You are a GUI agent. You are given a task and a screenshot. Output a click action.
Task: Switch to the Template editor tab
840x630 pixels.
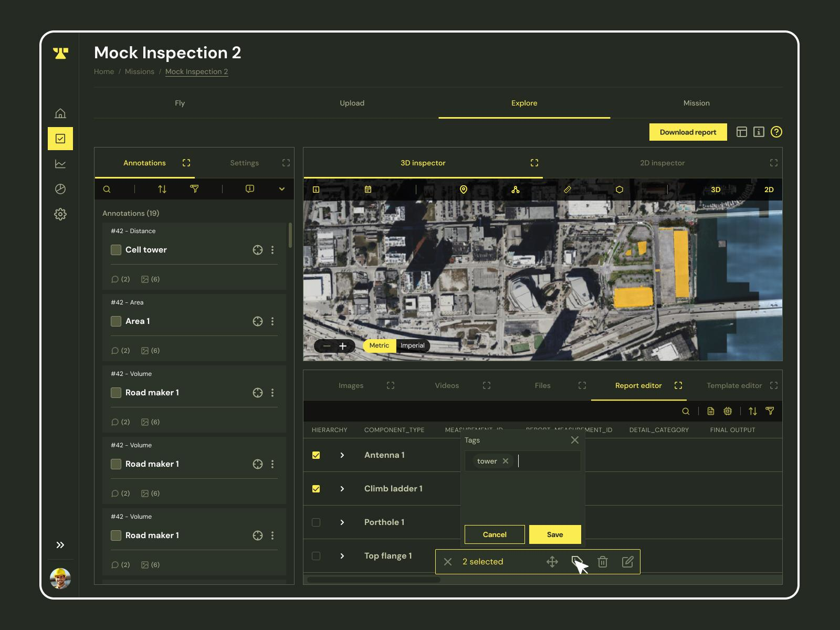tap(734, 385)
